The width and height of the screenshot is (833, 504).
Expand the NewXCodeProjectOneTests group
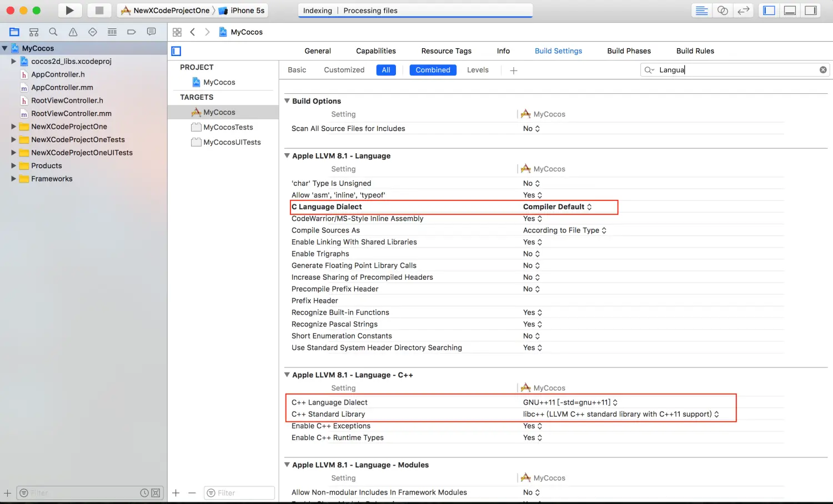[x=14, y=140]
